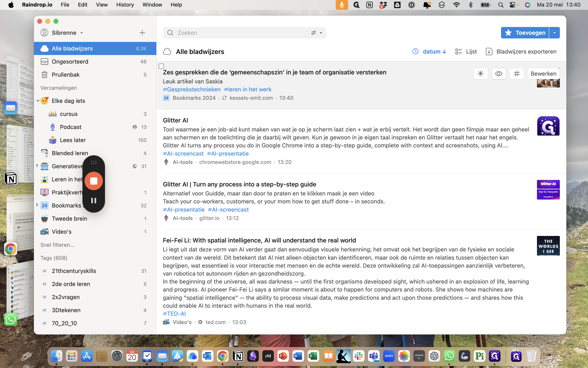This screenshot has height=368, width=588.
Task: Select Alle bladwijzers in sidebar
Action: pos(95,48)
